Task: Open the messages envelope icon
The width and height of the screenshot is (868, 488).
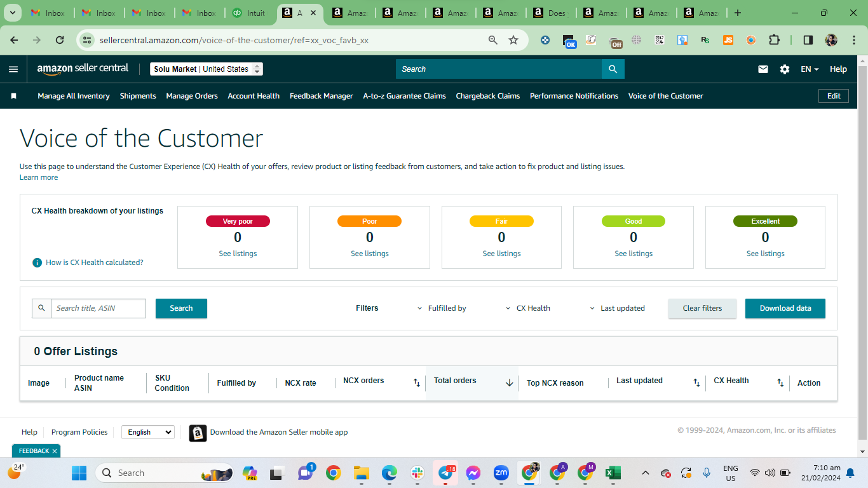Action: tap(763, 69)
